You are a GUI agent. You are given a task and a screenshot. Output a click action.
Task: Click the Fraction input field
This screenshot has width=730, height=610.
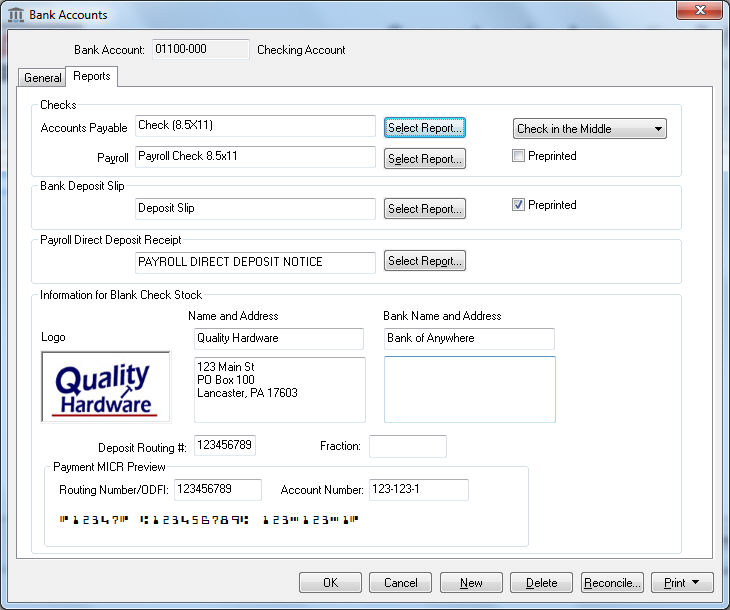[x=407, y=446]
